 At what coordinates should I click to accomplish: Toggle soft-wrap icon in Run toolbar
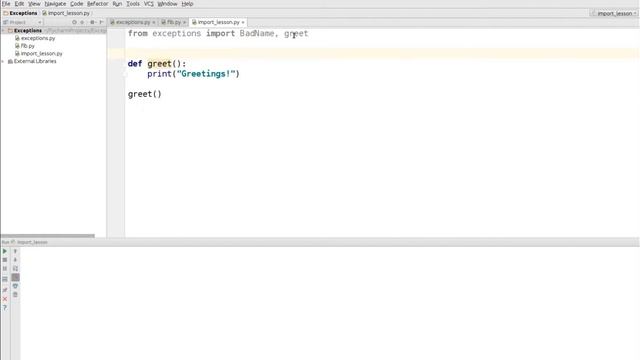pos(15,269)
